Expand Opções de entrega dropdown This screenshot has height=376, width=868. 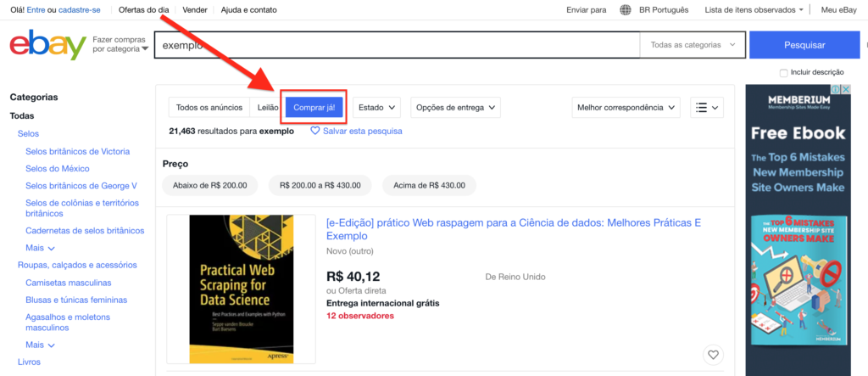[455, 108]
